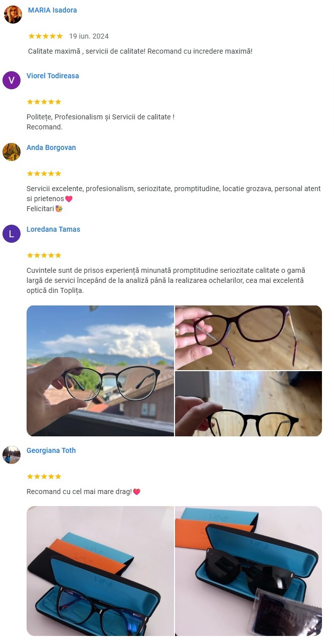Screen dimensions: 334x644
Task: Open photo of black round glasses over floor
Action: 249,404
